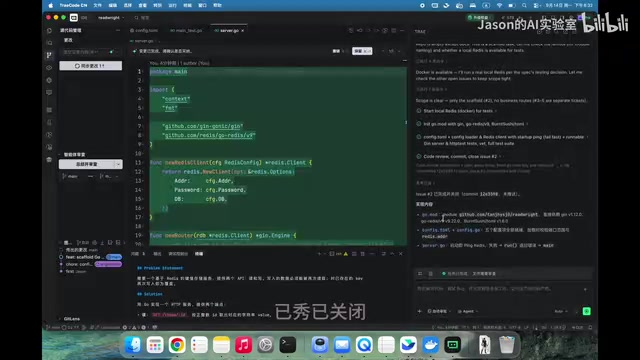640x360 pixels.
Task: Switch to the config.toml tab
Action: 144,31
